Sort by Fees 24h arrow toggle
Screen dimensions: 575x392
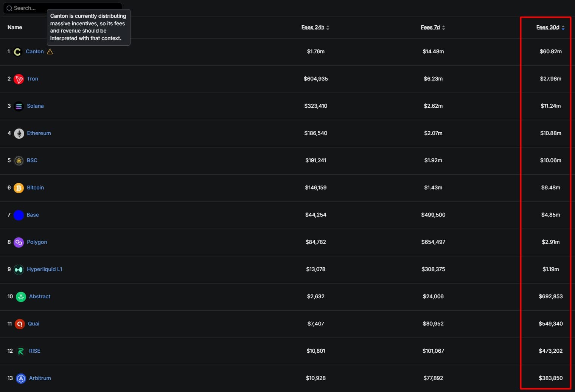pos(328,28)
